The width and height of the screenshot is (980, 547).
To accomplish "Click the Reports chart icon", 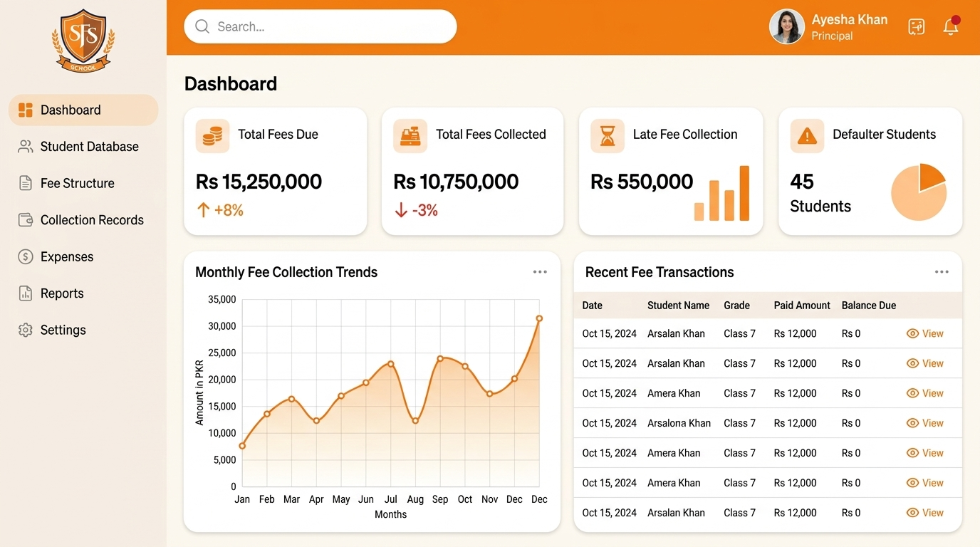I will click(26, 293).
